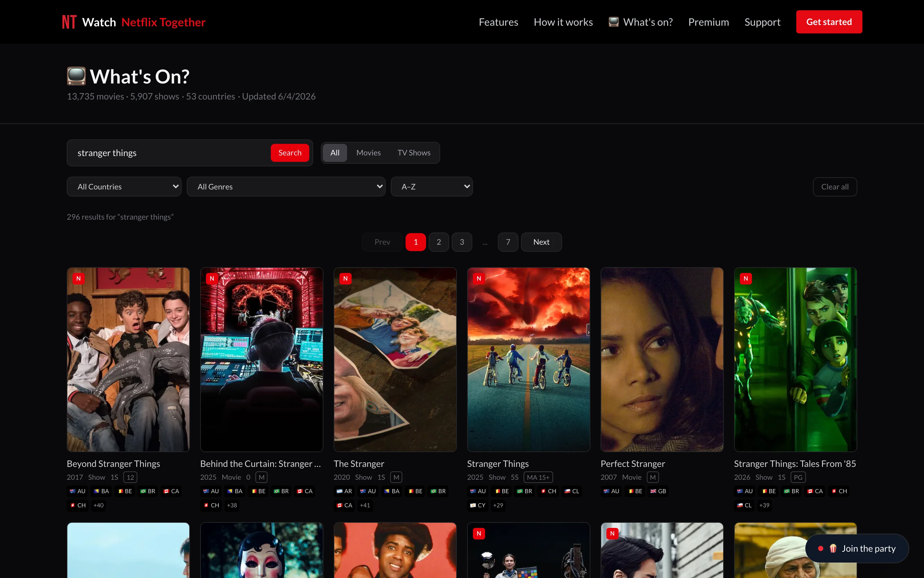Click the CY flag chip under Stranger Things
Image resolution: width=924 pixels, height=578 pixels.
point(478,505)
